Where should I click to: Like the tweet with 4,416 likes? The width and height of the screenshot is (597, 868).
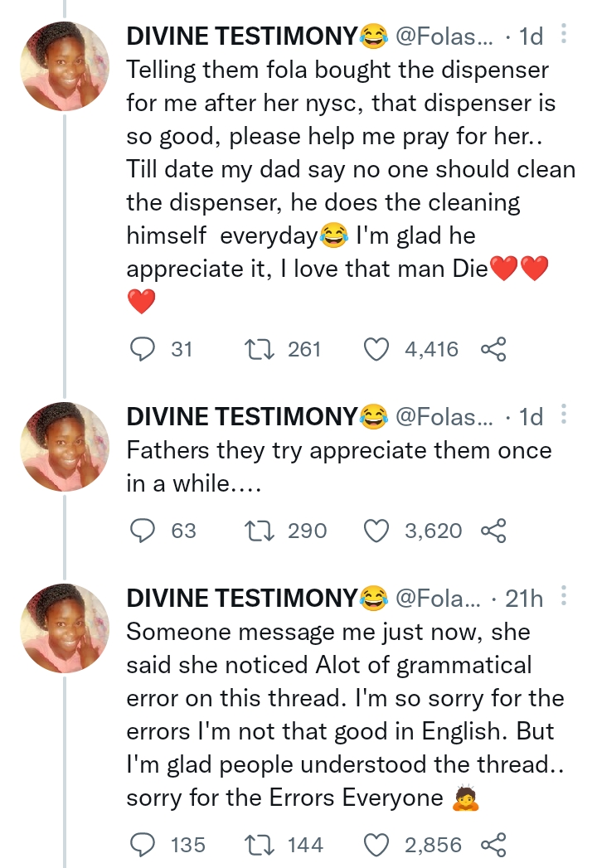[x=377, y=349]
